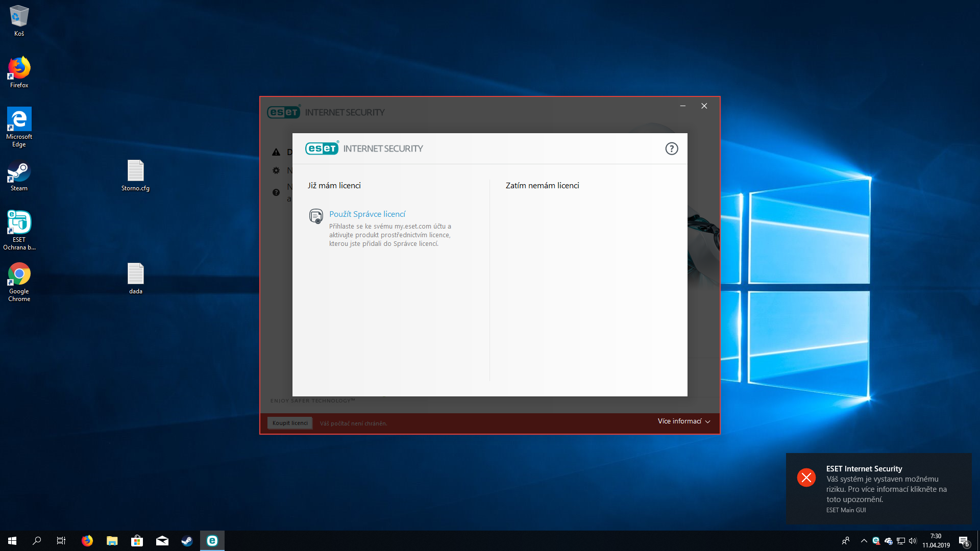Click the volume speaker tray icon
The height and width of the screenshot is (551, 980).
click(913, 541)
